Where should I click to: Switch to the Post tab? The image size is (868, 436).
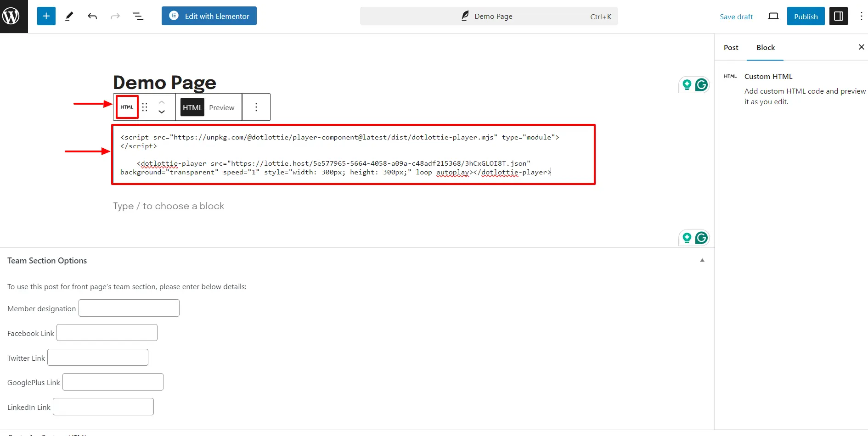click(x=731, y=47)
